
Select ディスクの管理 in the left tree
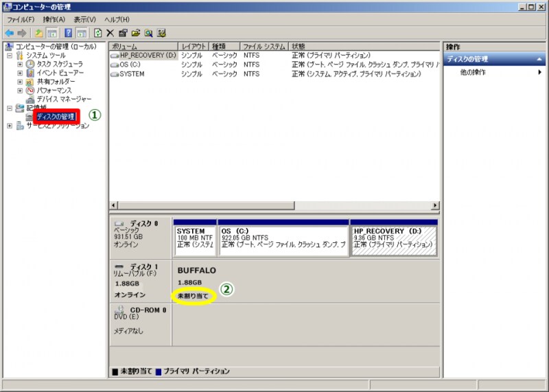click(55, 117)
